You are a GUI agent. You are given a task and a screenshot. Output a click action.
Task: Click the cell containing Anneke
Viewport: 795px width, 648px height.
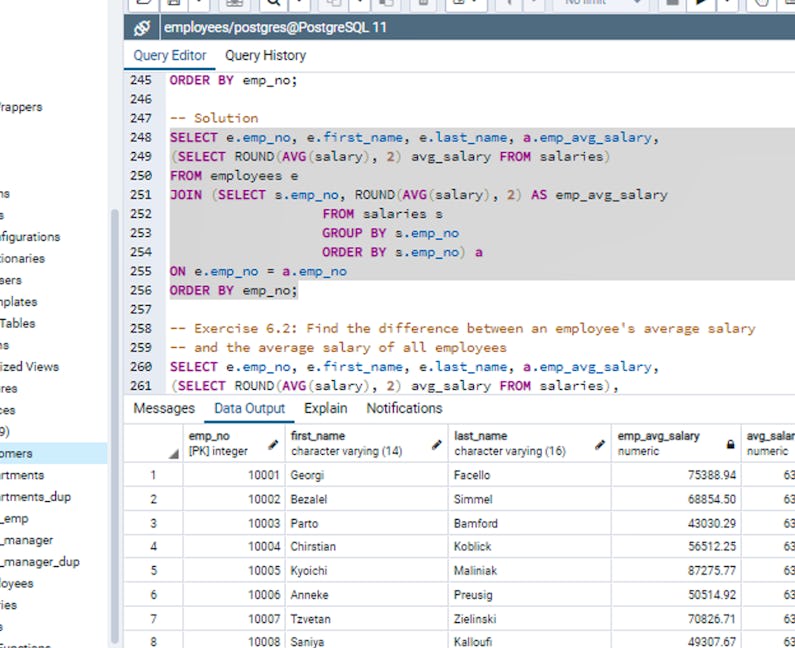point(367,594)
